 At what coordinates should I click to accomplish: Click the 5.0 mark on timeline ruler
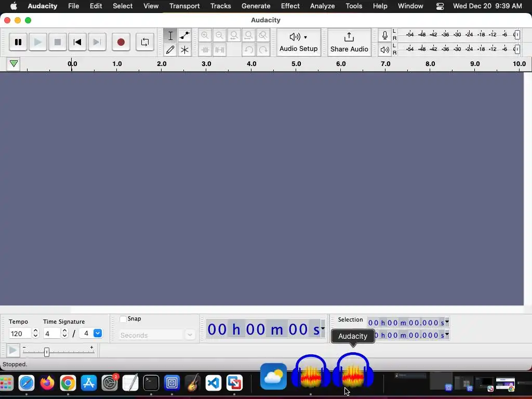[x=296, y=64]
